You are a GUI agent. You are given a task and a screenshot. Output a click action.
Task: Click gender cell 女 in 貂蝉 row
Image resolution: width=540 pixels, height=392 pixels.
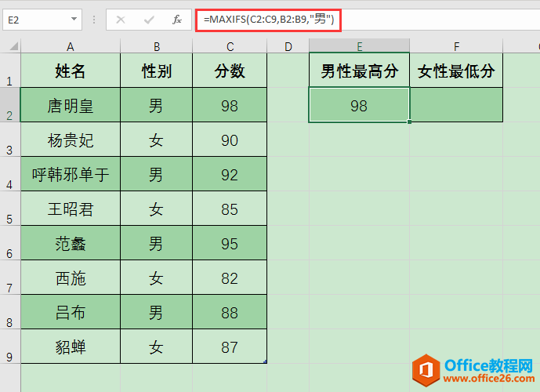156,347
